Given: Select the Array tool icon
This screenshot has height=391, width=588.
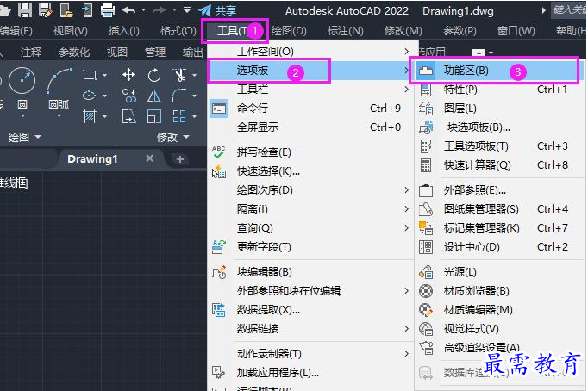Looking at the screenshot, I should [x=179, y=116].
